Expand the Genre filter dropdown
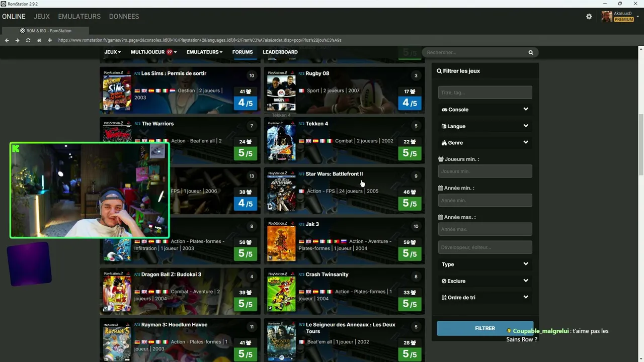644x362 pixels. pos(485,143)
